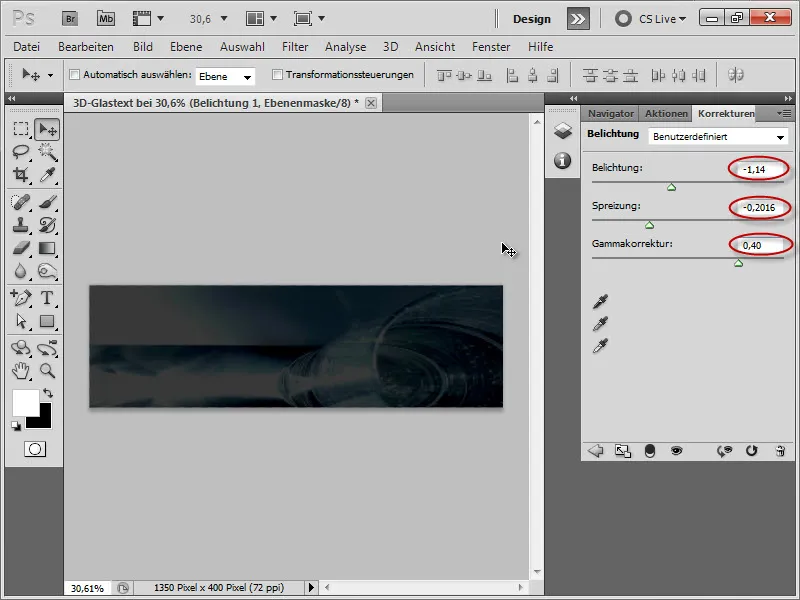Click the view previous state icon
Image resolution: width=800 pixels, height=600 pixels.
724,451
